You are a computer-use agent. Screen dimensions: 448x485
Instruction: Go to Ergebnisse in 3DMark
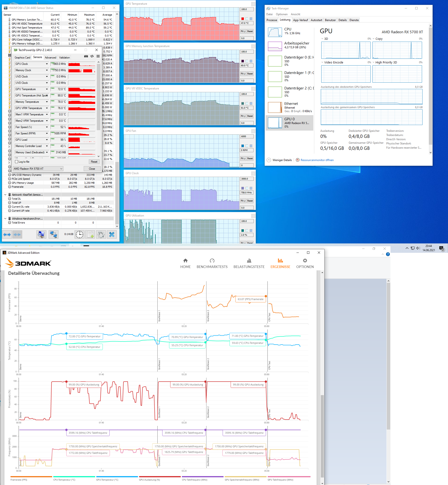coord(280,264)
